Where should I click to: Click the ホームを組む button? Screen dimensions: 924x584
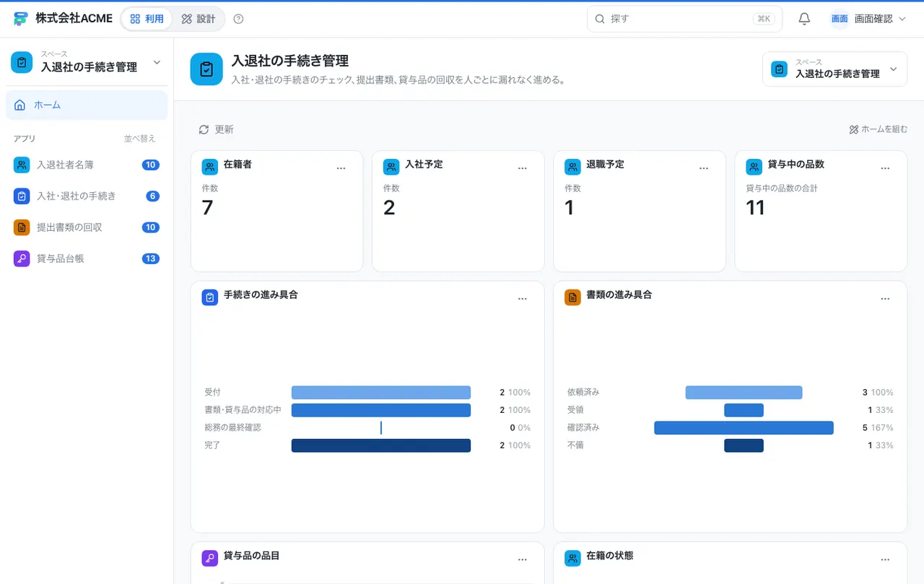click(x=878, y=129)
